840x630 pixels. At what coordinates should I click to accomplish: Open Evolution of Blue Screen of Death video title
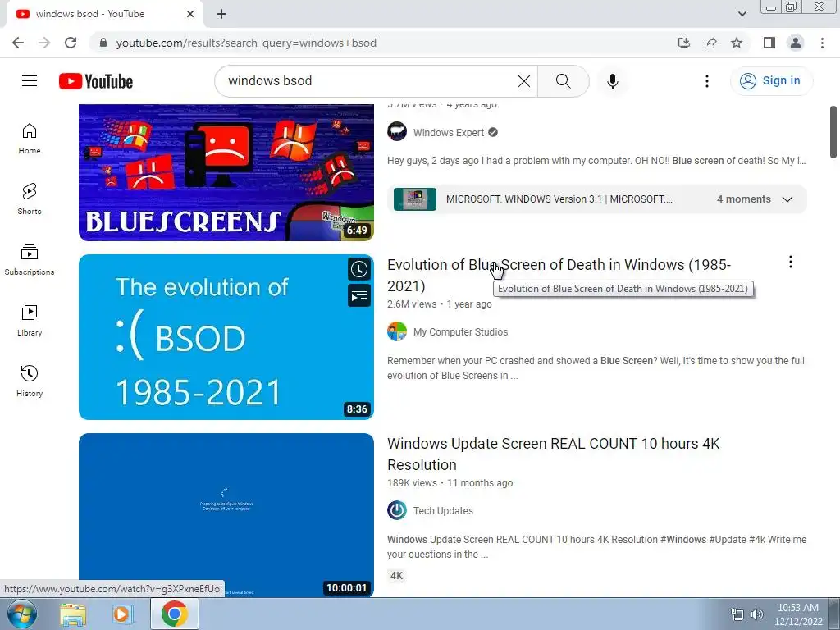(x=559, y=276)
